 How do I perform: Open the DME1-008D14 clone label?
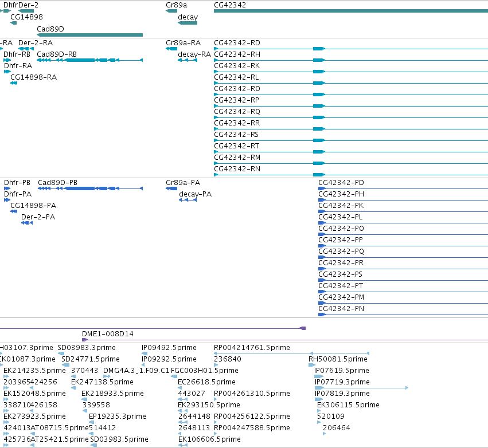108,334
